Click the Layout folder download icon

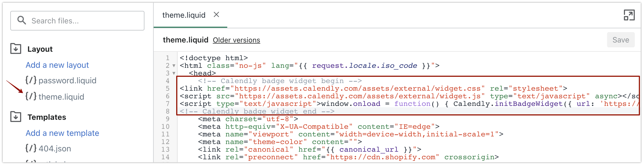point(16,49)
